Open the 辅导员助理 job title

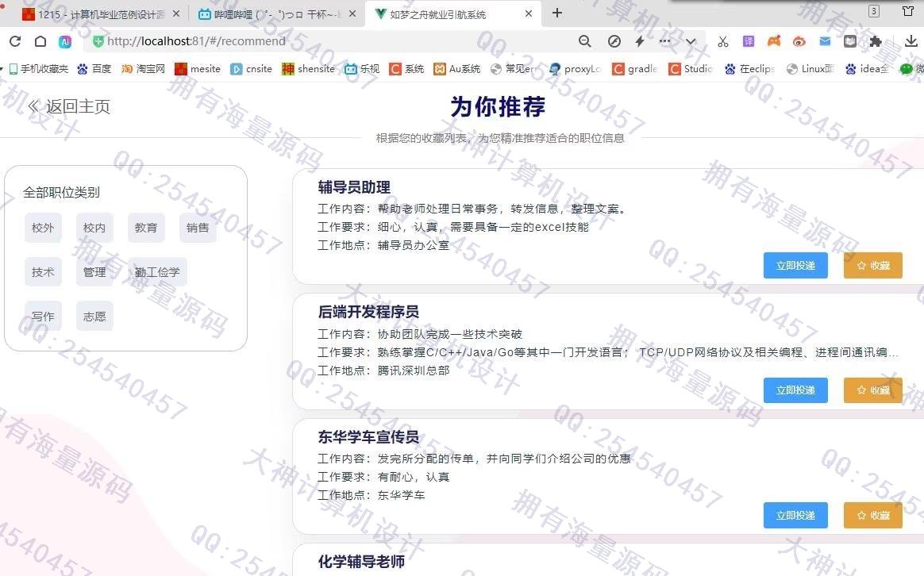(x=353, y=187)
